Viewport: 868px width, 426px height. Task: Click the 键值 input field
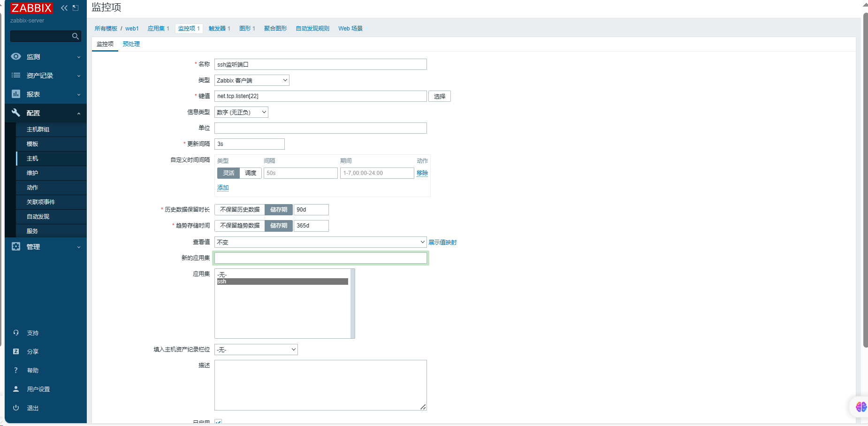[320, 96]
